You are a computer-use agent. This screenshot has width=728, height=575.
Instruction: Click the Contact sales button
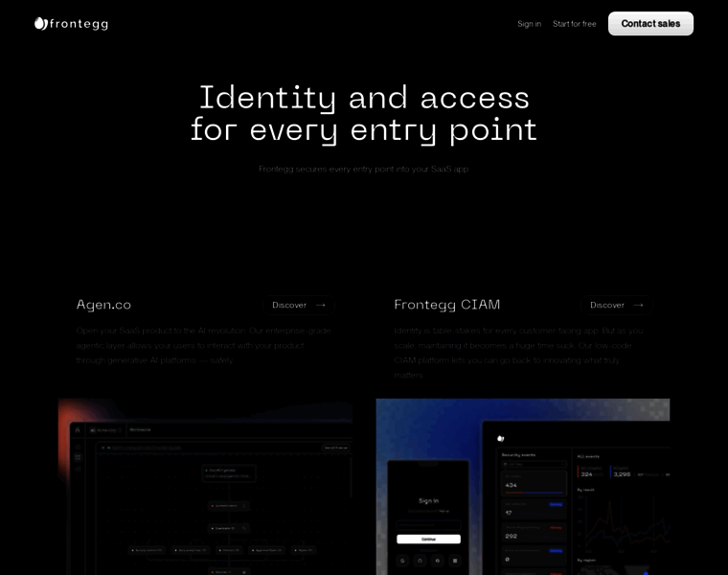pos(650,24)
